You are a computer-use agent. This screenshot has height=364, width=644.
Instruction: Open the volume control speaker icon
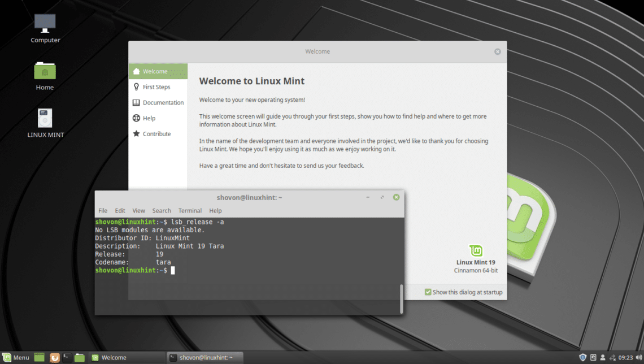tap(638, 357)
